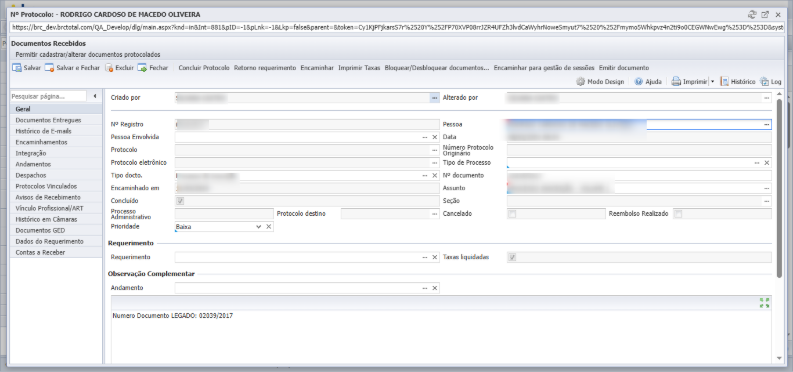The image size is (793, 372).
Task: Click Encaminhar action
Action: coord(317,68)
